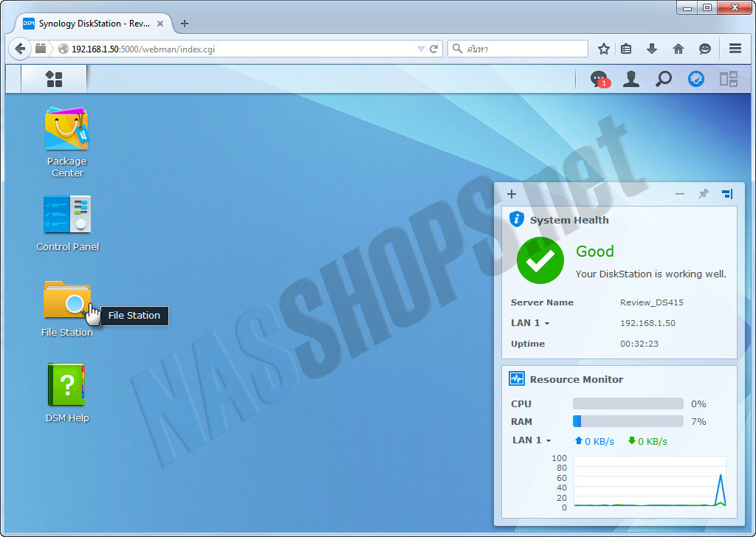
Task: Go back in browser
Action: point(20,49)
